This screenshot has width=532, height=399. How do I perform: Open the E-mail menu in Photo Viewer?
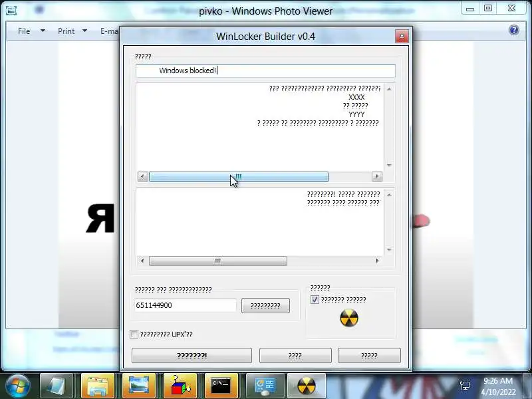coord(109,31)
